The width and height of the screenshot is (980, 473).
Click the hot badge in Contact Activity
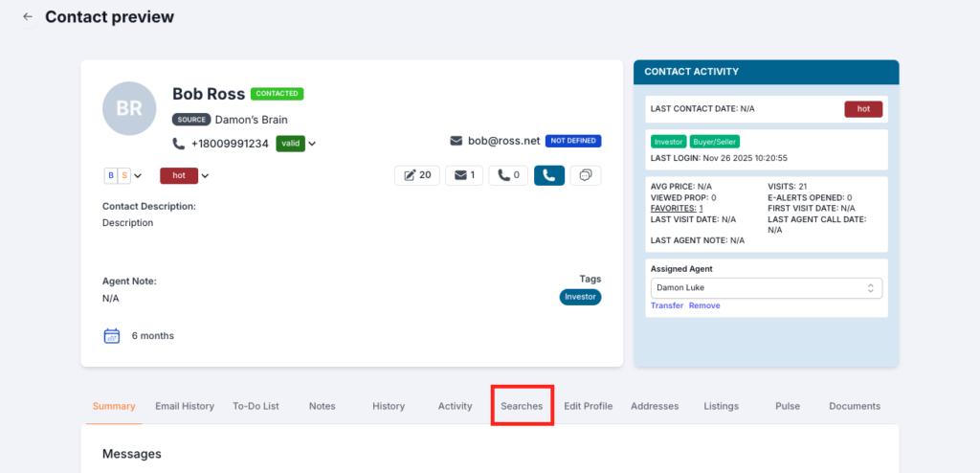[863, 109]
